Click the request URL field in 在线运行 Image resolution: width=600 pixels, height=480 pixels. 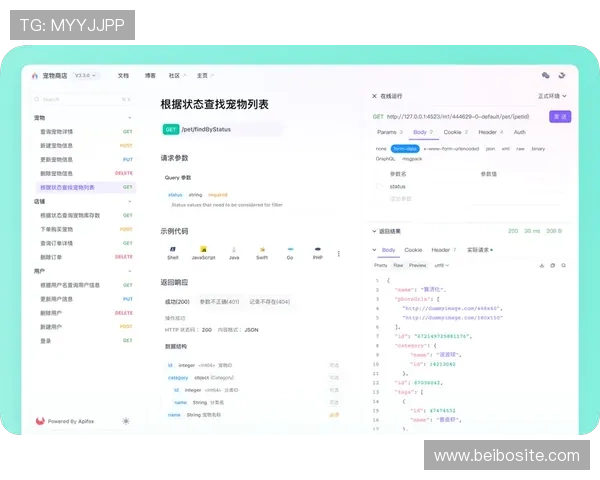pyautogui.click(x=458, y=116)
